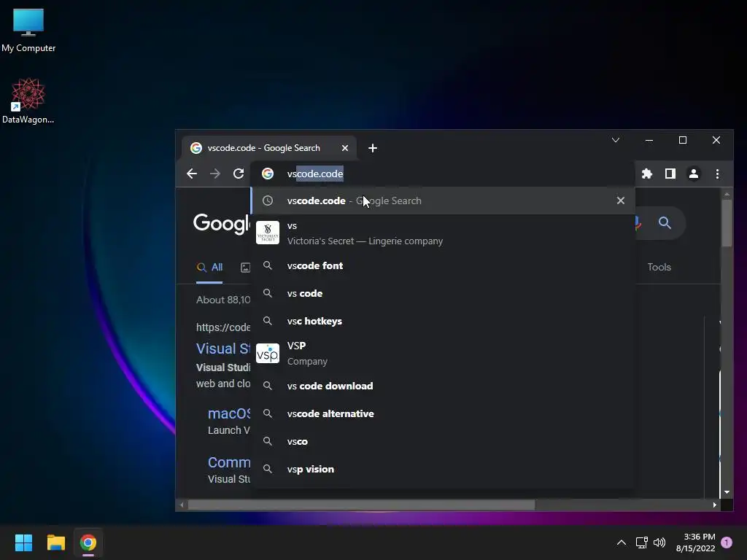Screen dimensions: 747x560
Task: Select the DataWagon desktop shortcut
Action: pyautogui.click(x=28, y=101)
